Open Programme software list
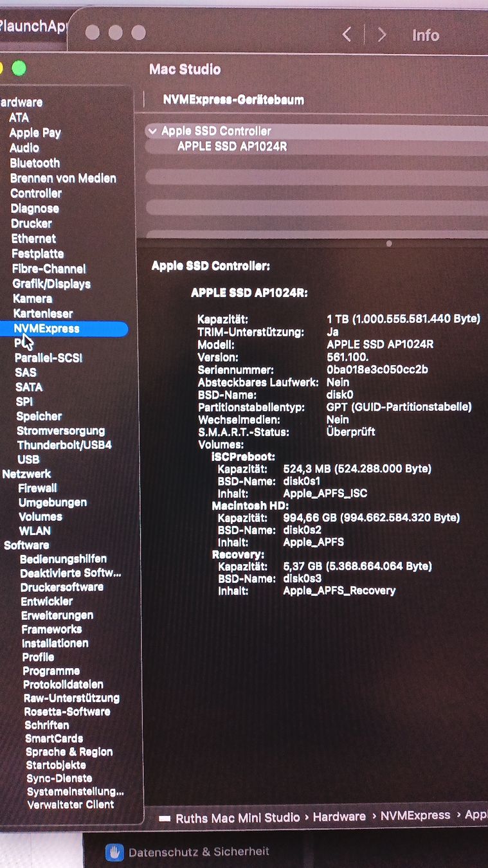This screenshot has width=488, height=868. click(x=51, y=671)
